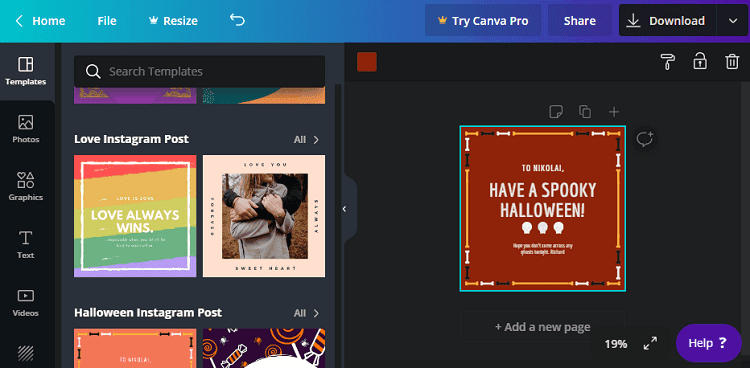Image resolution: width=750 pixels, height=368 pixels.
Task: Click the copy style paint roller icon
Action: [668, 62]
